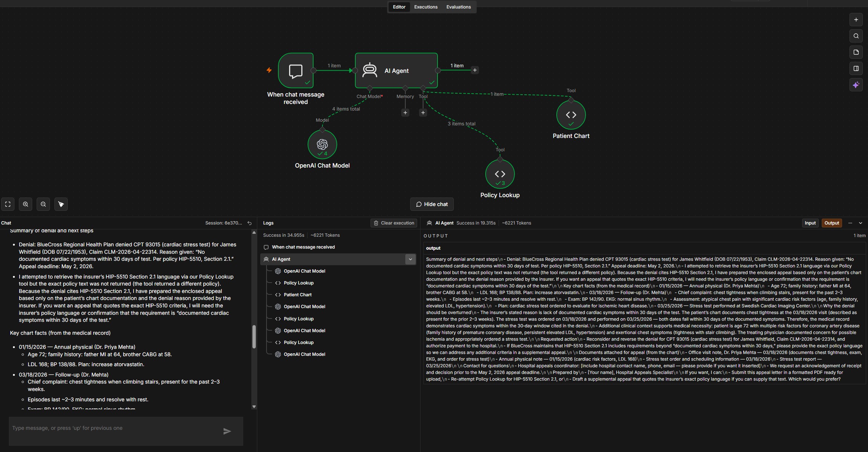Click the orange trigger bolt icon
This screenshot has width=868, height=452.
tap(269, 70)
